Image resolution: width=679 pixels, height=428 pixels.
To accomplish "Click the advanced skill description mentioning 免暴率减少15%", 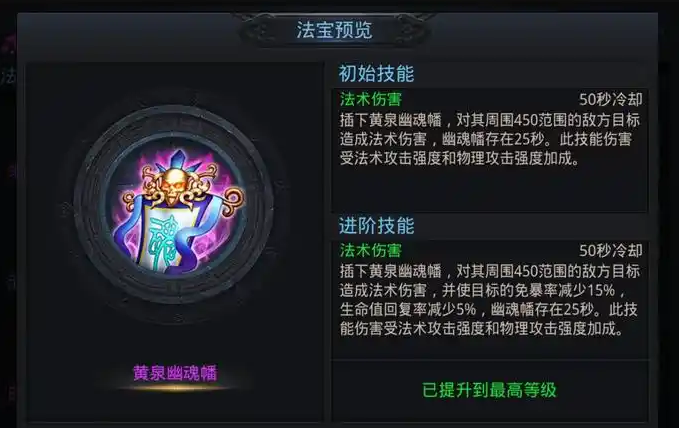I will point(489,300).
